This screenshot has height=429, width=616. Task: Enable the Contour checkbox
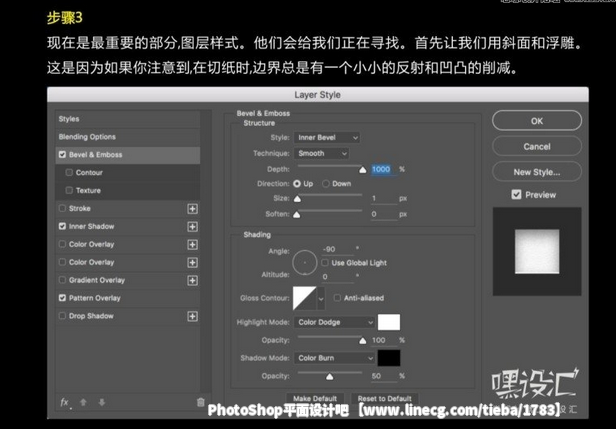[69, 172]
